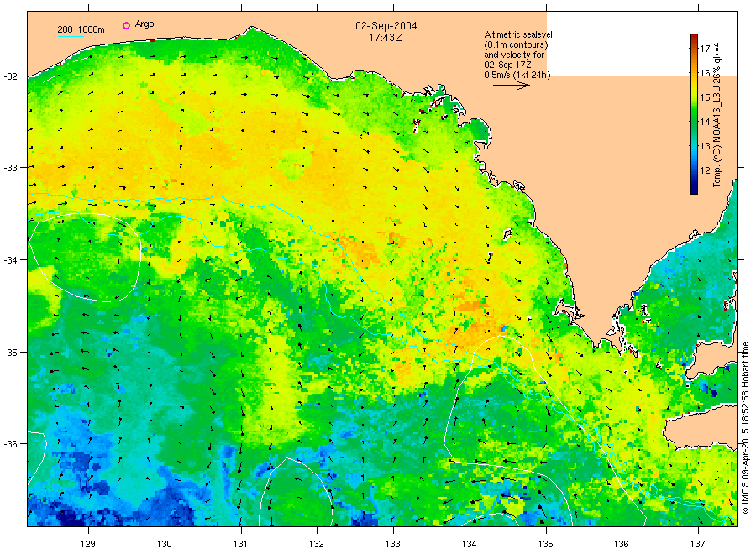
Task: Click the longitude label '131'
Action: click(x=240, y=544)
